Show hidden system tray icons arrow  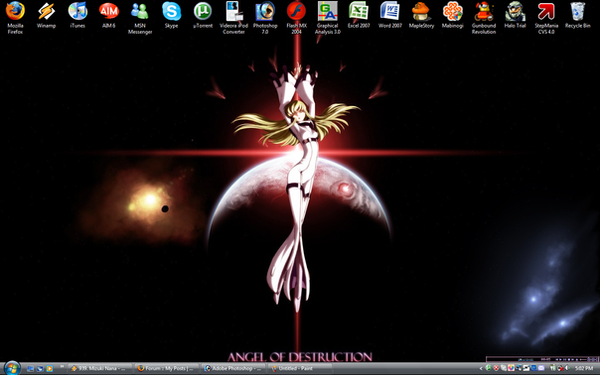click(x=481, y=368)
